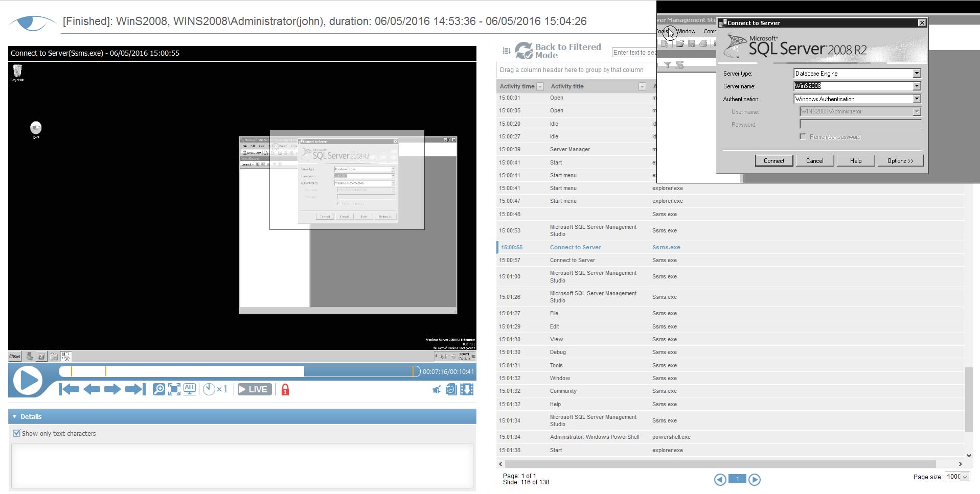Open the Page size dropdown
Viewport: 980px width, 494px height.
(965, 477)
